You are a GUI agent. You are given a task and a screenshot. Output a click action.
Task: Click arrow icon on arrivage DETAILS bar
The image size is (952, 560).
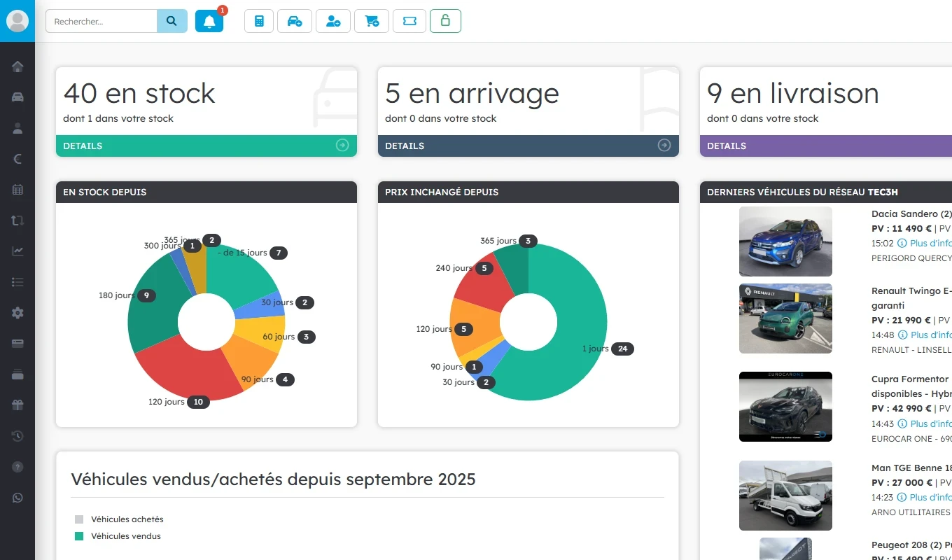[664, 146]
